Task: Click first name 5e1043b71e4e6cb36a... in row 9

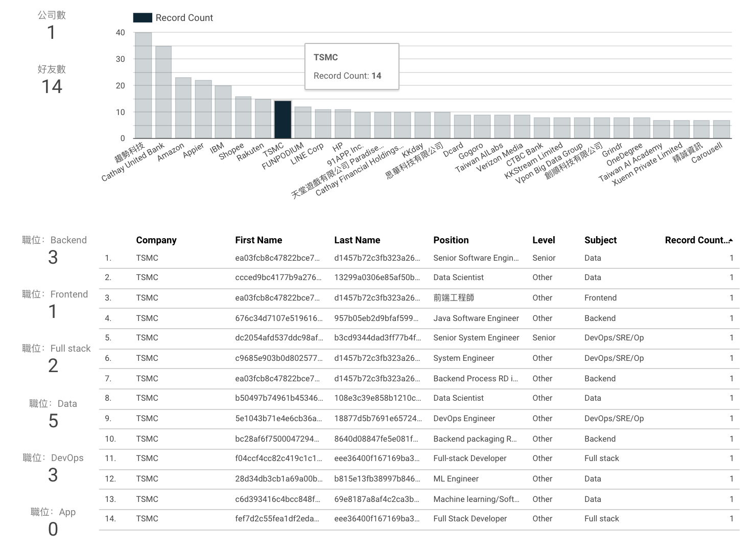Action: (278, 419)
